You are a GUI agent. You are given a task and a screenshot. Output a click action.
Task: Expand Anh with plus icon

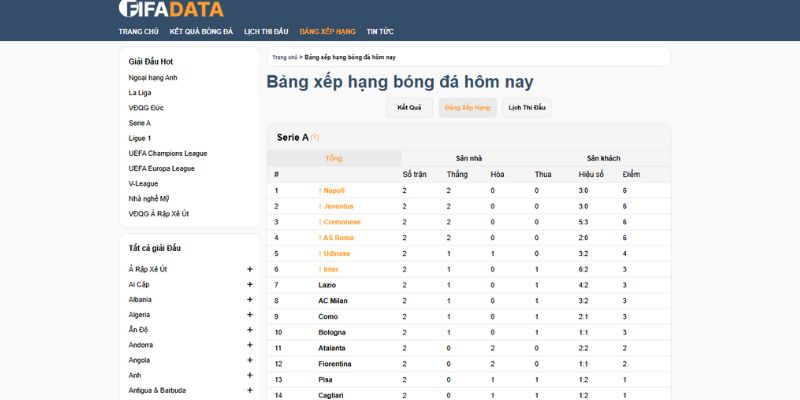pyautogui.click(x=250, y=375)
